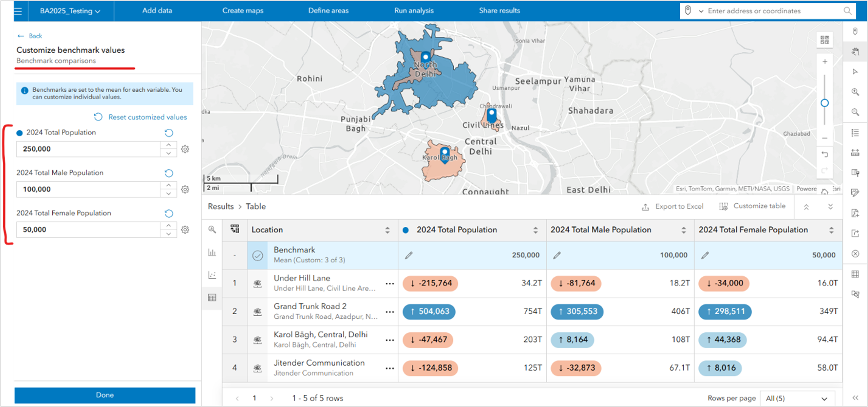This screenshot has height=407, width=868.
Task: Click the zoom in plus button on map
Action: tap(825, 62)
